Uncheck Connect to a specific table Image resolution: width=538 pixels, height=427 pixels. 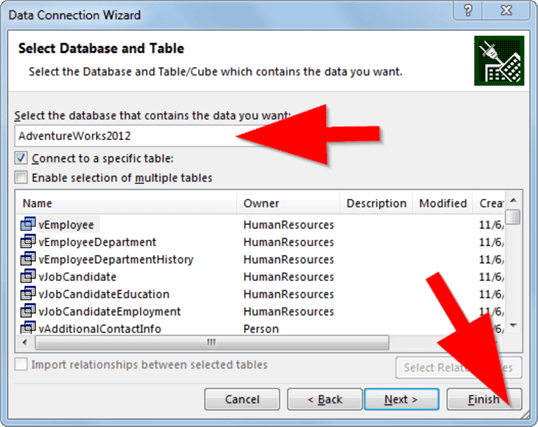coord(21,158)
